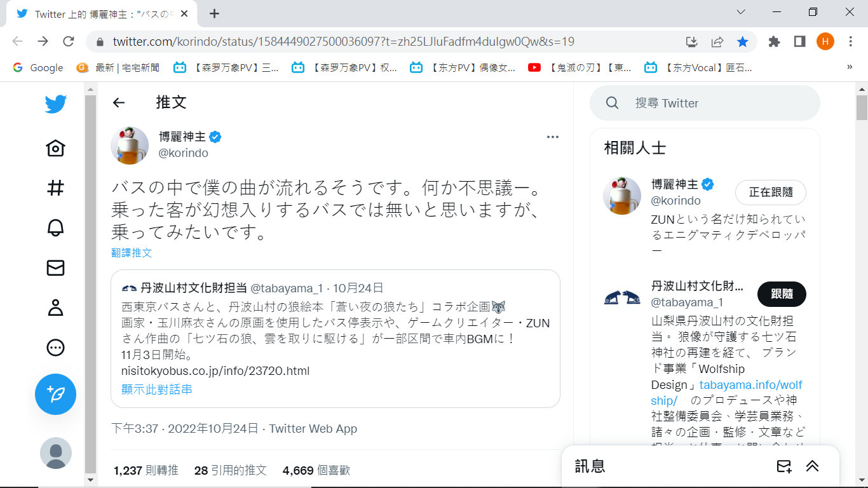Open Notifications bell icon

pyautogui.click(x=56, y=228)
